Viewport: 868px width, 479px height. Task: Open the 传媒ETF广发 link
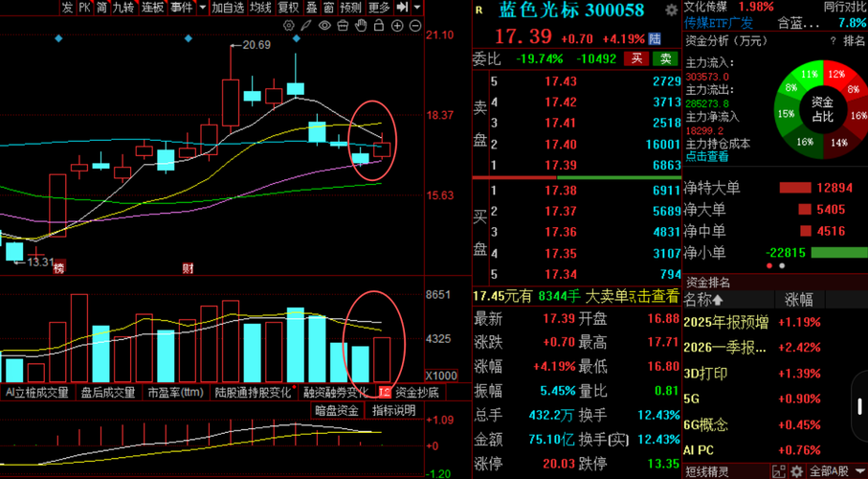point(719,23)
